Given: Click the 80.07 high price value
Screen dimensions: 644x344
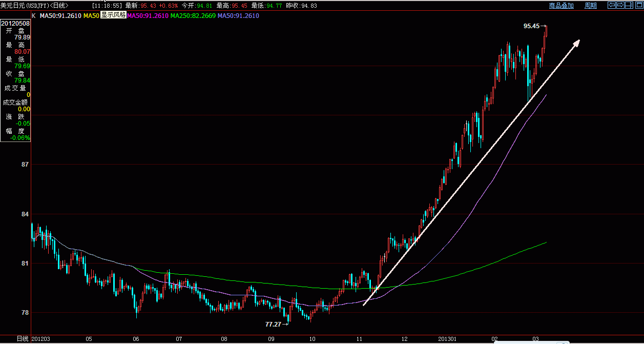Looking at the screenshot, I should coord(22,52).
